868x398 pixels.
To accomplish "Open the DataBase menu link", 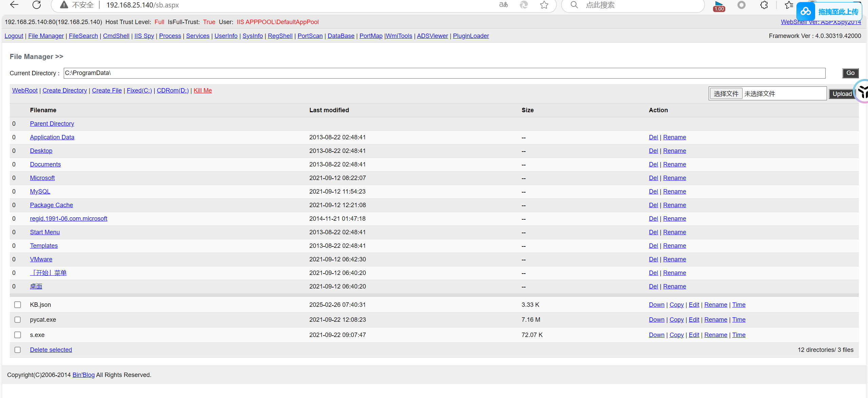I will click(x=341, y=36).
